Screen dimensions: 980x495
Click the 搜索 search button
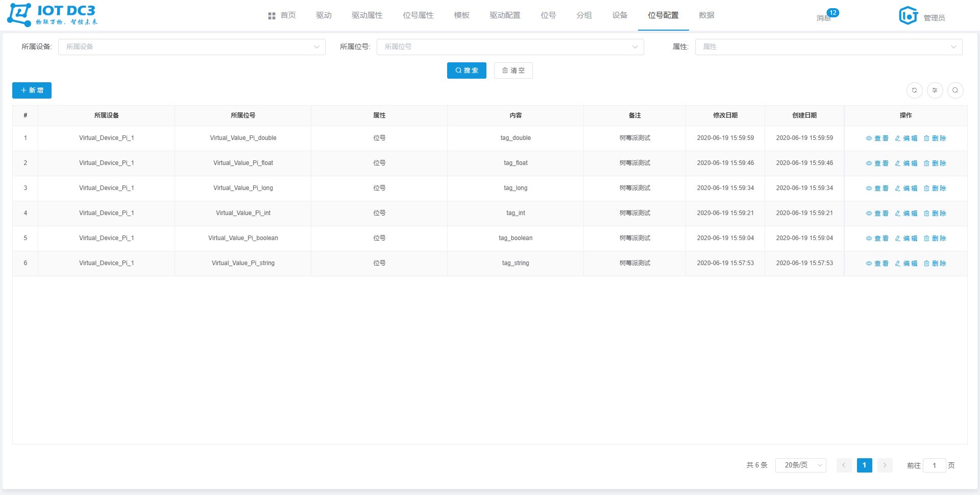coord(467,70)
